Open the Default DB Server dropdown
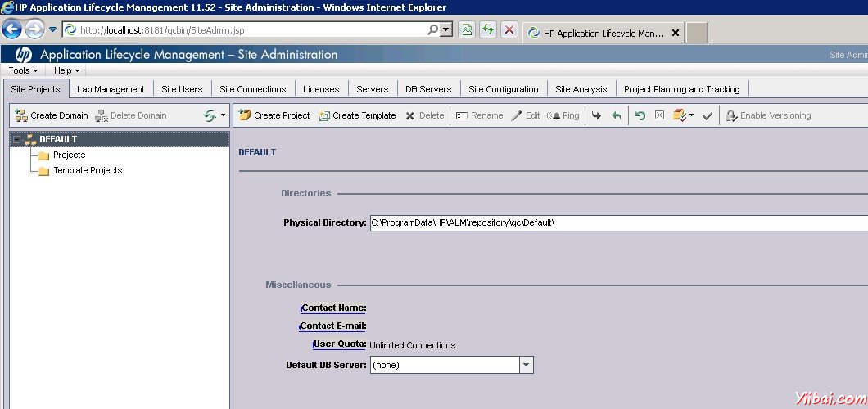This screenshot has width=868, height=409. pos(527,365)
